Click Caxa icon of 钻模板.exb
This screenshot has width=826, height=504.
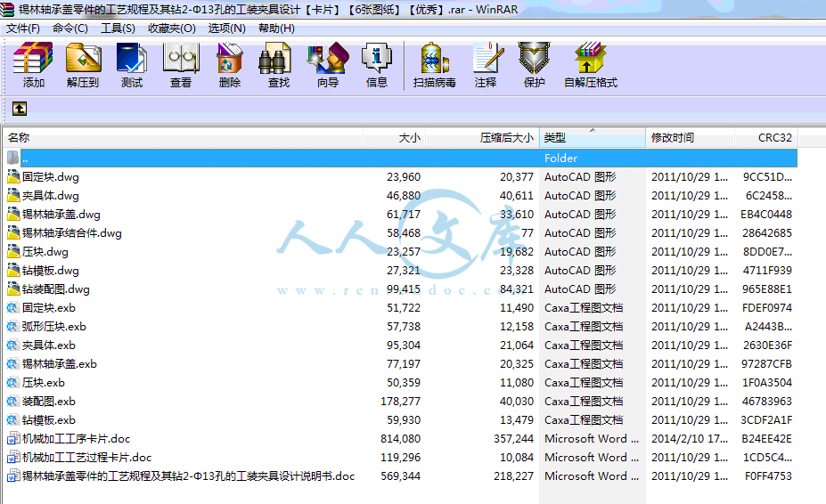[x=12, y=419]
